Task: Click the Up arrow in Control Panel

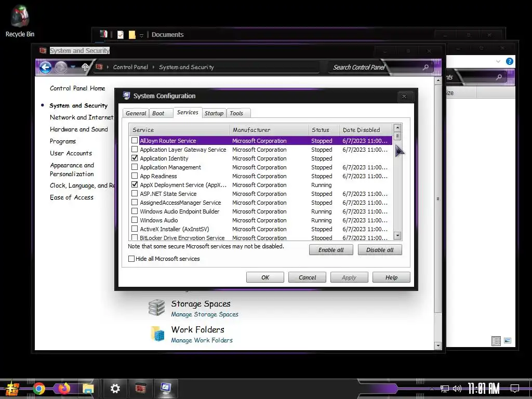Action: [85, 67]
